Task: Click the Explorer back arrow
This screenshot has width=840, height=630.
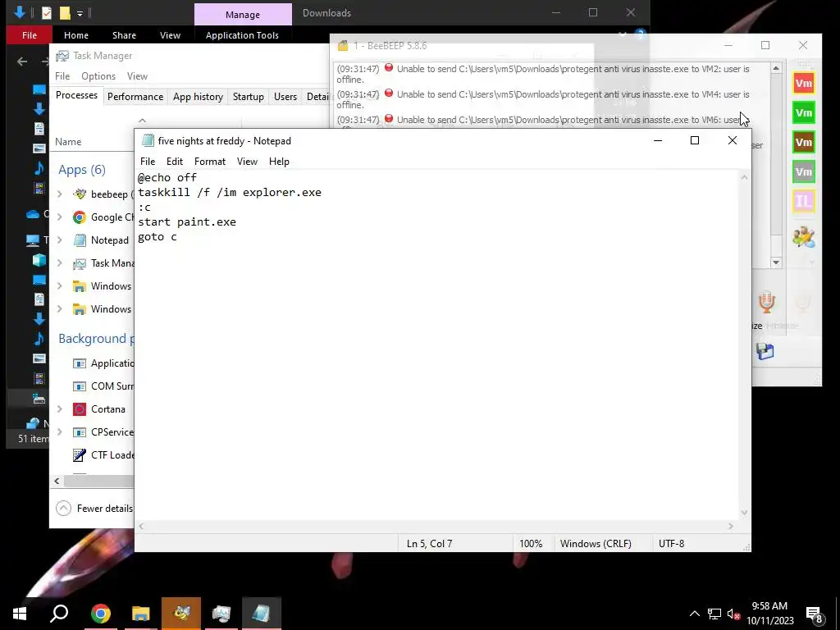Action: [x=22, y=62]
